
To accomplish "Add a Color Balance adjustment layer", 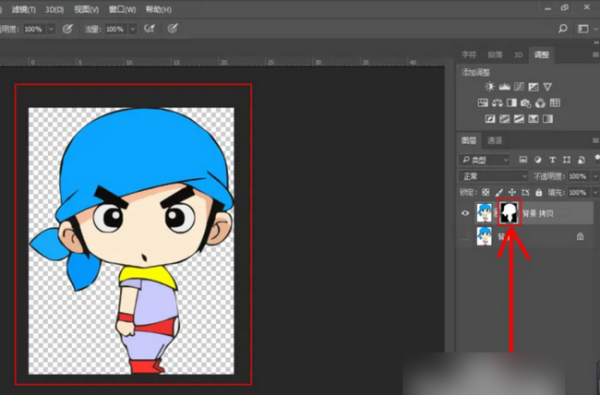I will [x=497, y=103].
